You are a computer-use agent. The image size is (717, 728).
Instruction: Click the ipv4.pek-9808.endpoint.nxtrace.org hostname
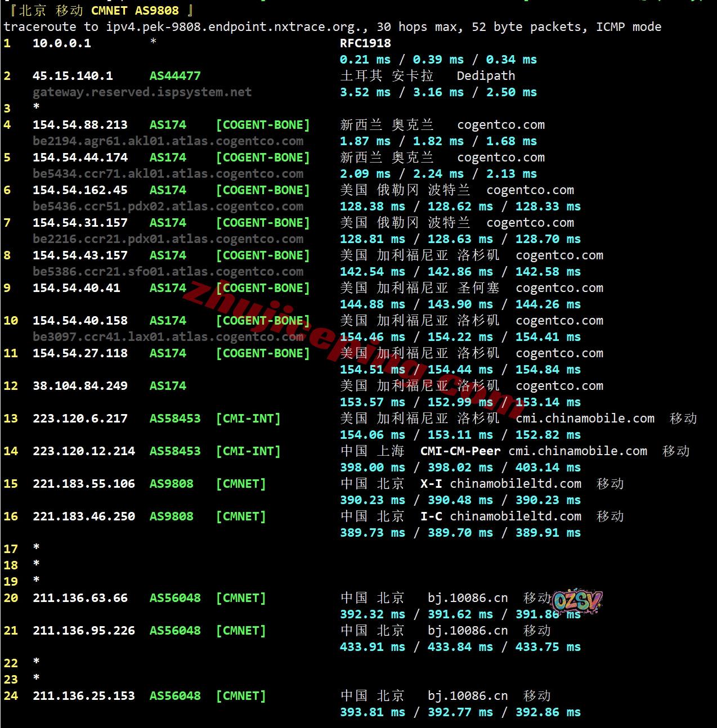point(231,27)
